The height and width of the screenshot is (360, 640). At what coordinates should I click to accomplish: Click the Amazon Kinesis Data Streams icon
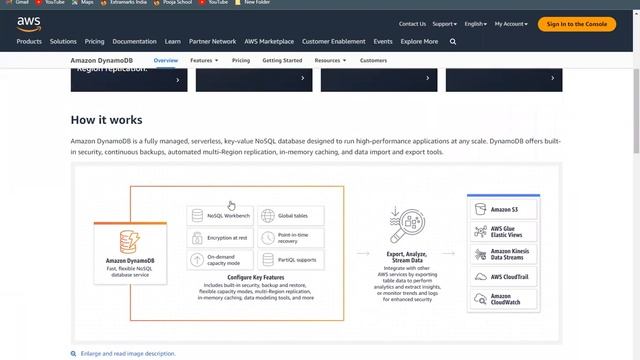coord(480,254)
